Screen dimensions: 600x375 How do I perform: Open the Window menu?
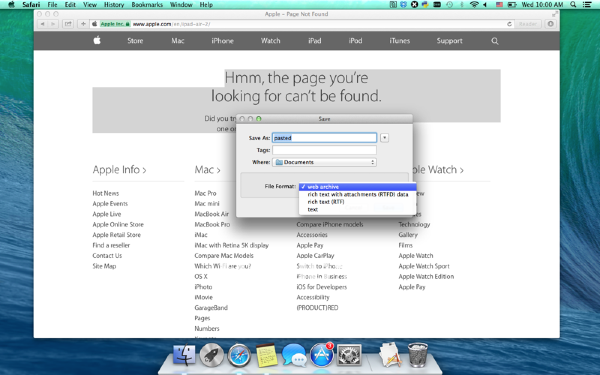pyautogui.click(x=181, y=5)
